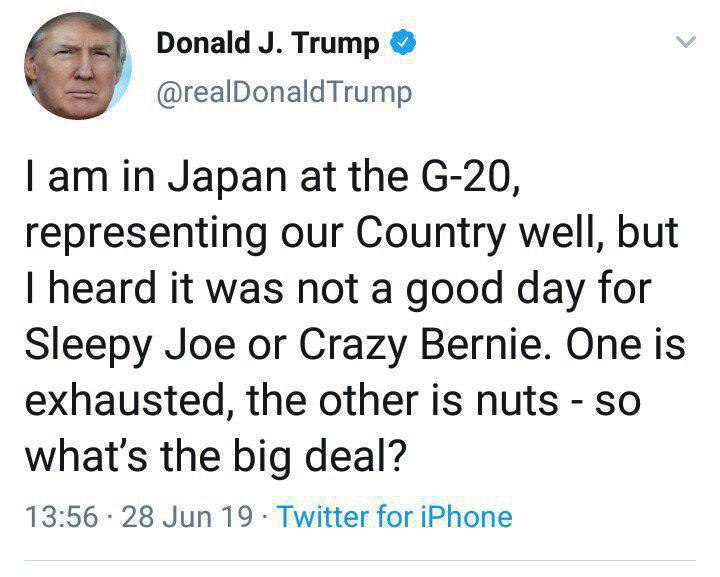The height and width of the screenshot is (577, 720).
Task: Click the "Donald J. Trump" display name
Action: 268,43
